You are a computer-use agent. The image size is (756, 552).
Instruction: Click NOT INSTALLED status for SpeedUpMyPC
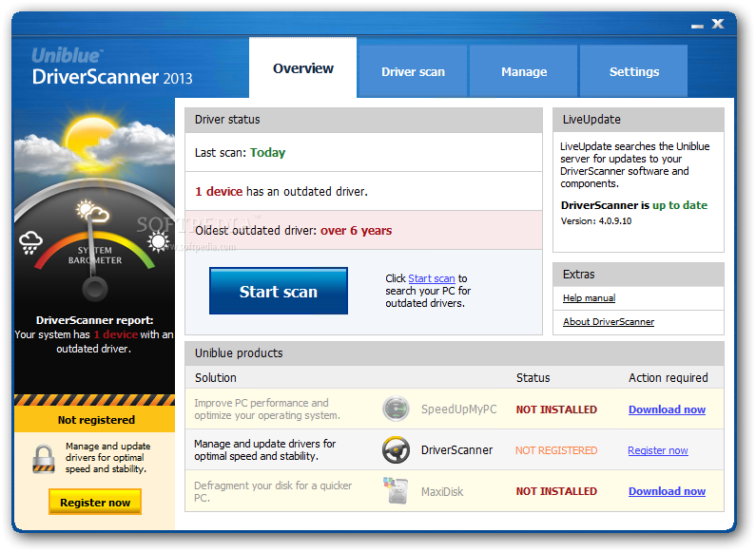pos(556,409)
